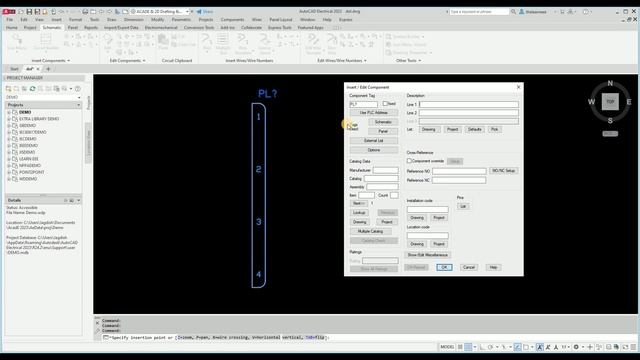Viewport: 640px width, 360px height.
Task: Click the search magnifier icon in title bar
Action: 513,12
